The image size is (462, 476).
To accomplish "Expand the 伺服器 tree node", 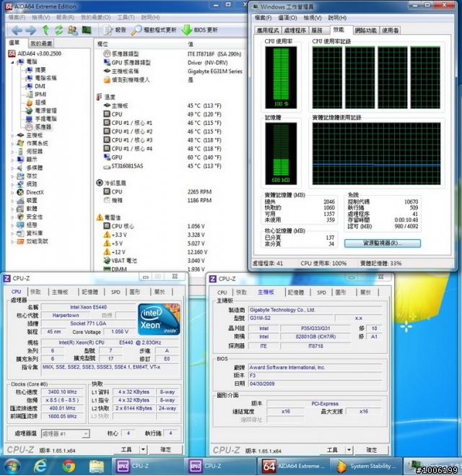I will point(12,152).
